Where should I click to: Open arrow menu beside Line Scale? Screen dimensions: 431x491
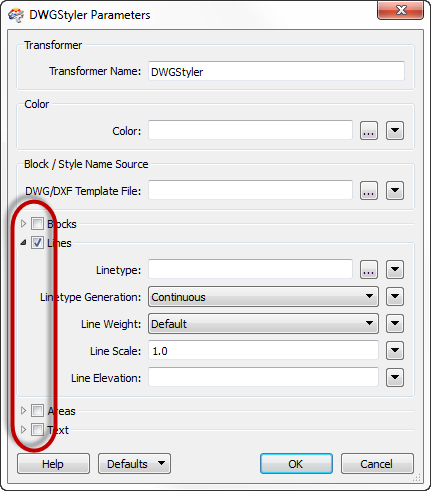click(395, 351)
